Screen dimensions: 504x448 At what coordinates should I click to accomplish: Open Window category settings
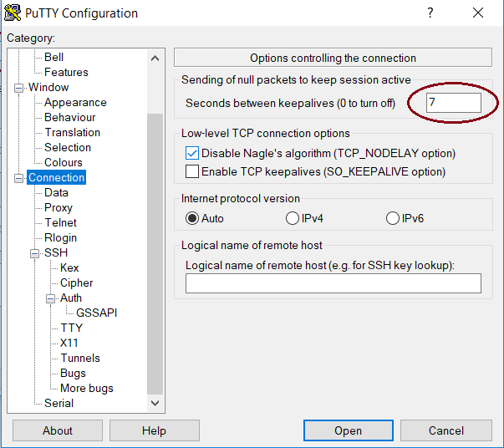coord(48,88)
